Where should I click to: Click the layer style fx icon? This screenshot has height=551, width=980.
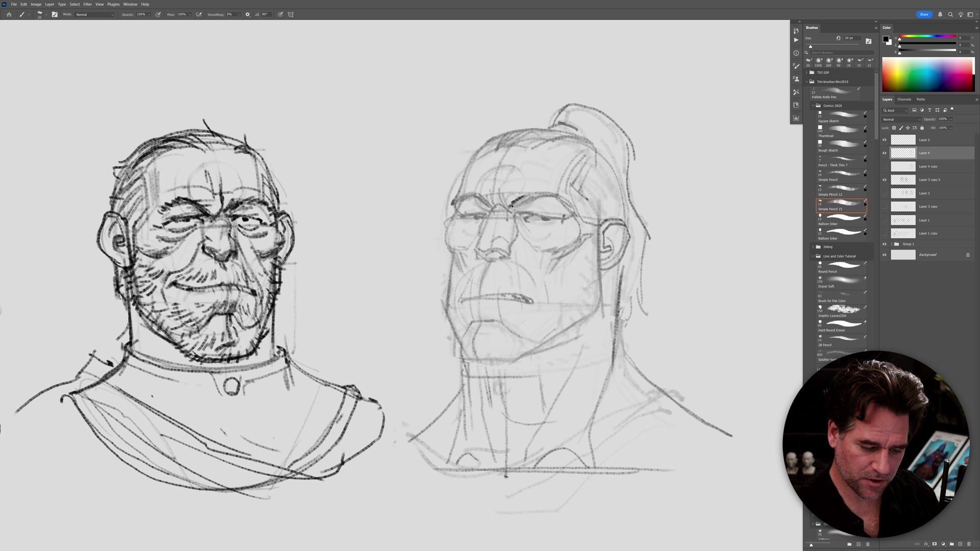(x=926, y=544)
